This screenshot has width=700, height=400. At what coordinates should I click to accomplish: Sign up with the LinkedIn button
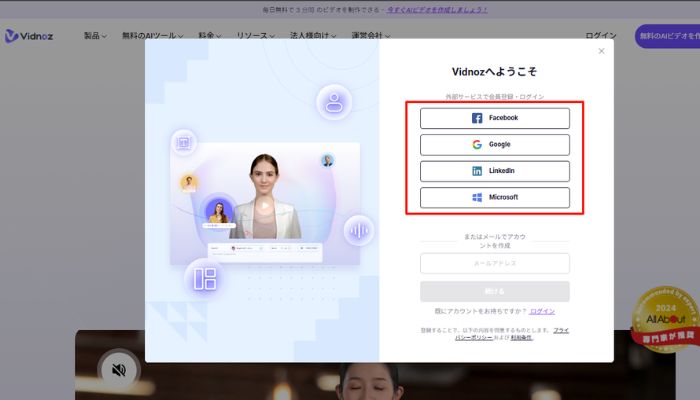tap(495, 171)
